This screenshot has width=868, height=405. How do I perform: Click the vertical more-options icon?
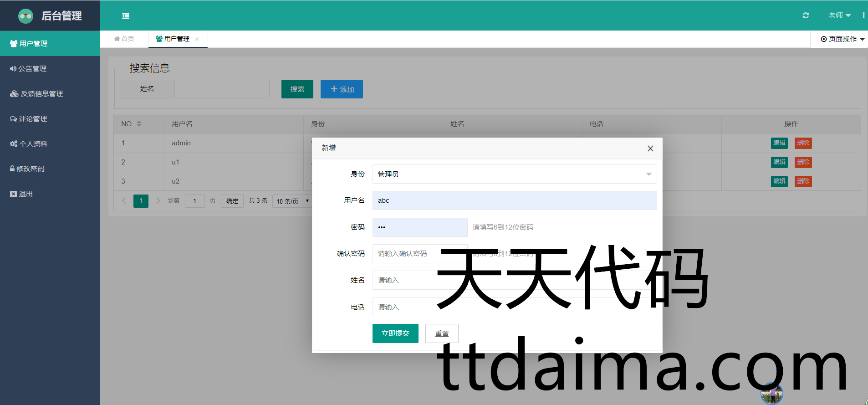pyautogui.click(x=863, y=15)
